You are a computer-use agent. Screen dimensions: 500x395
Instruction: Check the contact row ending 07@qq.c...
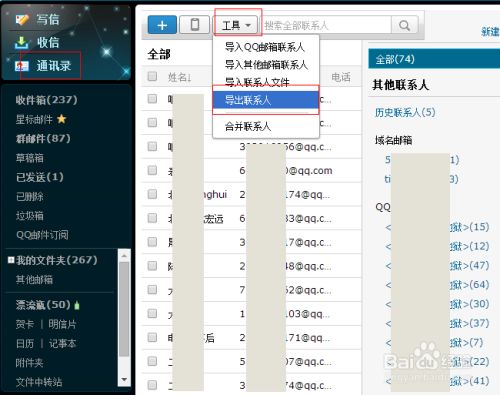click(x=152, y=361)
